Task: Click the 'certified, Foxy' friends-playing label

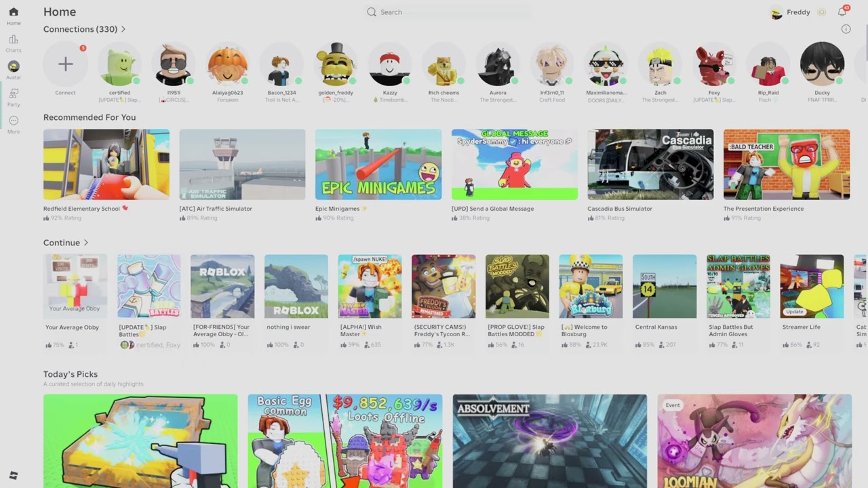Action: (x=159, y=345)
